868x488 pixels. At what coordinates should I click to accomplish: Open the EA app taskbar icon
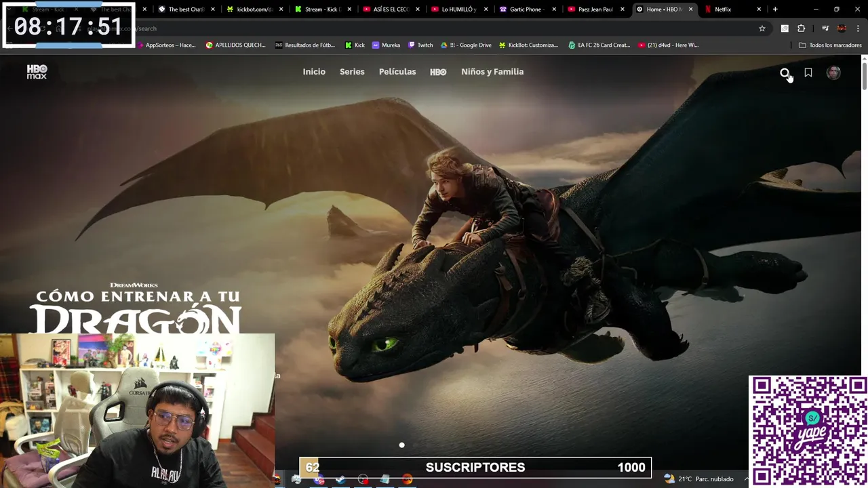pyautogui.click(x=407, y=480)
